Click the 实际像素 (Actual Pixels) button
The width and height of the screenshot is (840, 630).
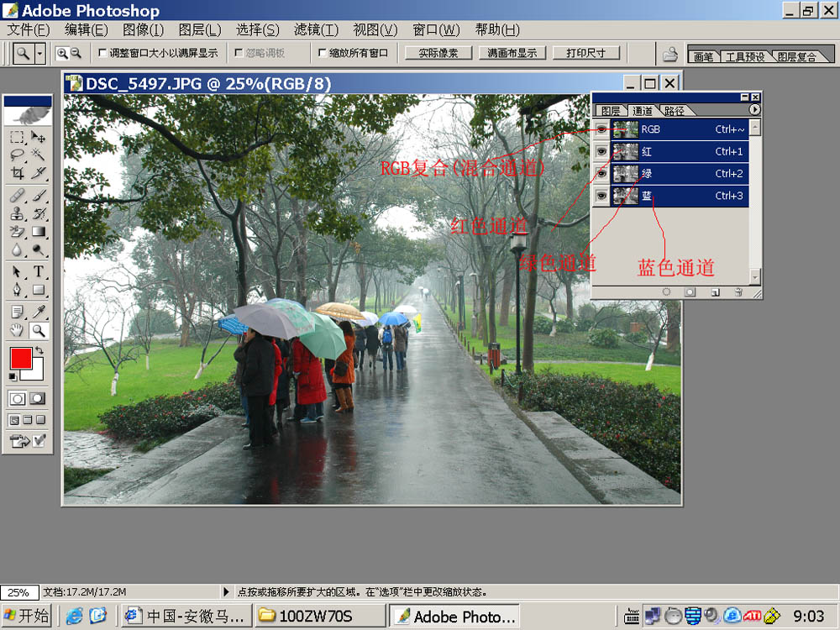438,53
